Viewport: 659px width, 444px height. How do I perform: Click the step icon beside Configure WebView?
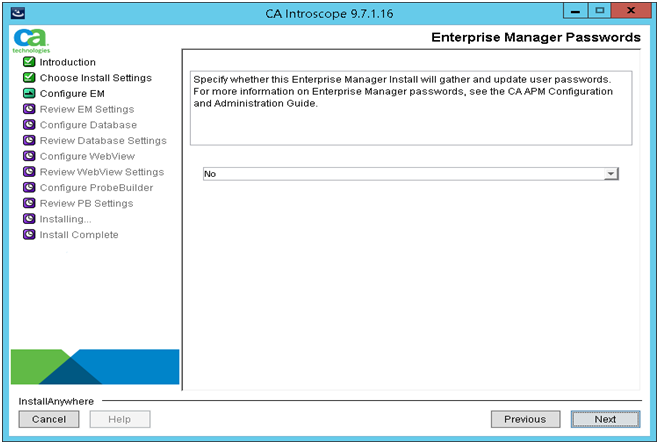(29, 157)
